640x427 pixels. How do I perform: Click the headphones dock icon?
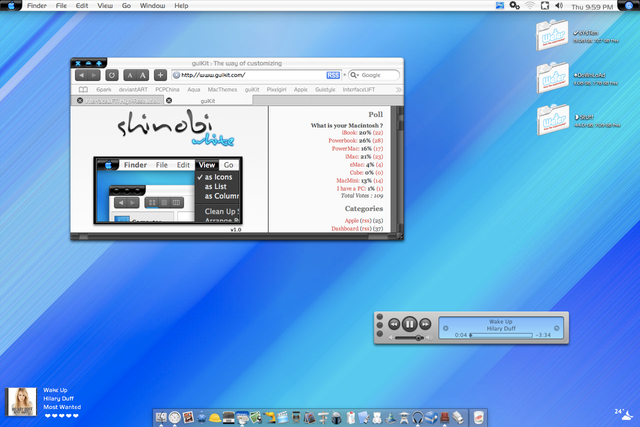tap(417, 418)
